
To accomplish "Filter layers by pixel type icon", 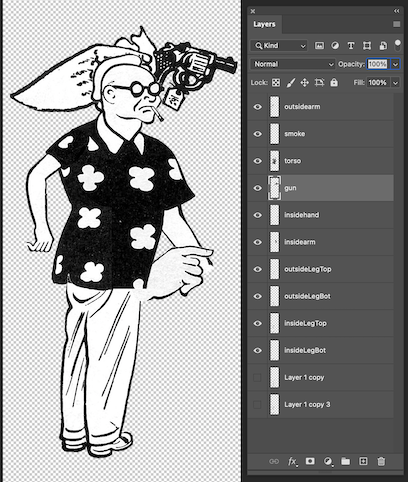I will (319, 46).
